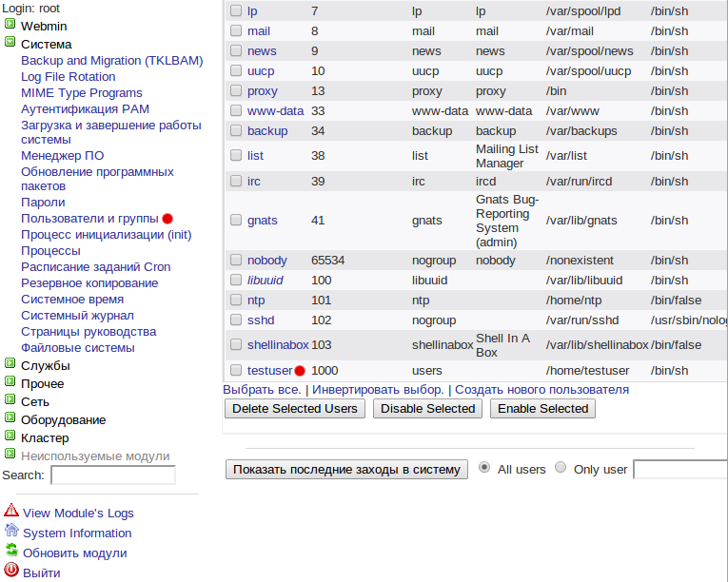This screenshot has height=582, width=728.
Task: Tick the checkbox for user mail
Action: (x=236, y=30)
